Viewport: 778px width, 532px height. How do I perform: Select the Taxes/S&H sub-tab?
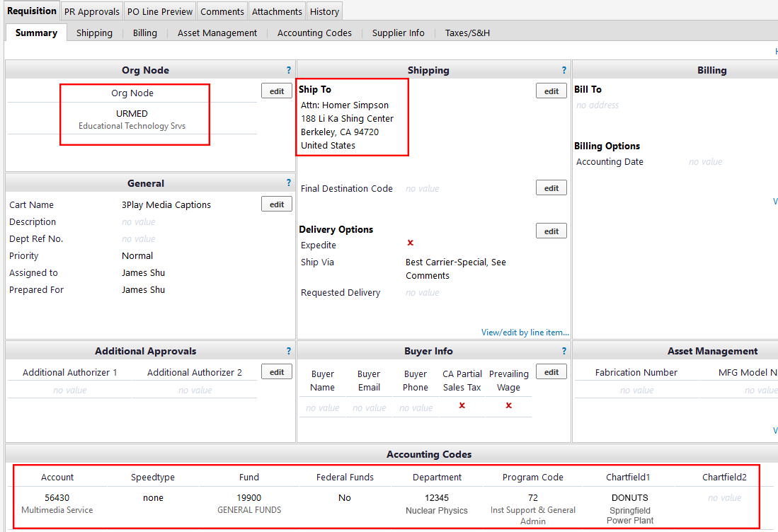coord(467,33)
